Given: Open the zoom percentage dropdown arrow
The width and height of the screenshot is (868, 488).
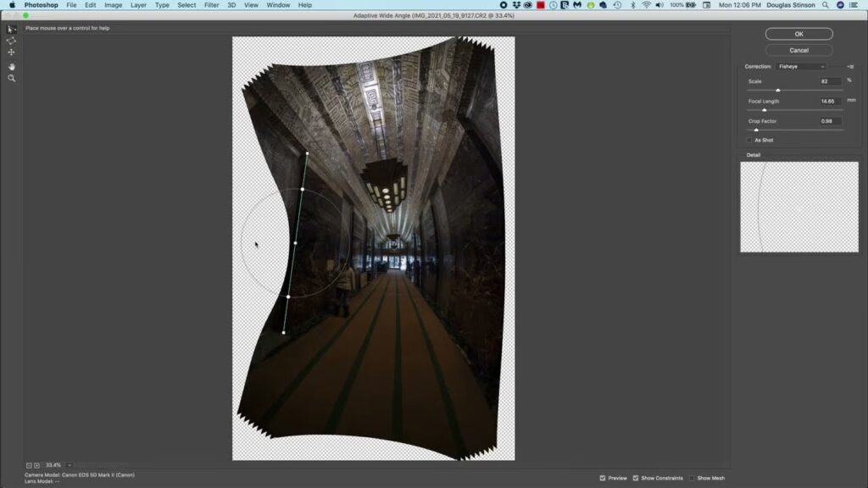Looking at the screenshot, I should [70, 465].
